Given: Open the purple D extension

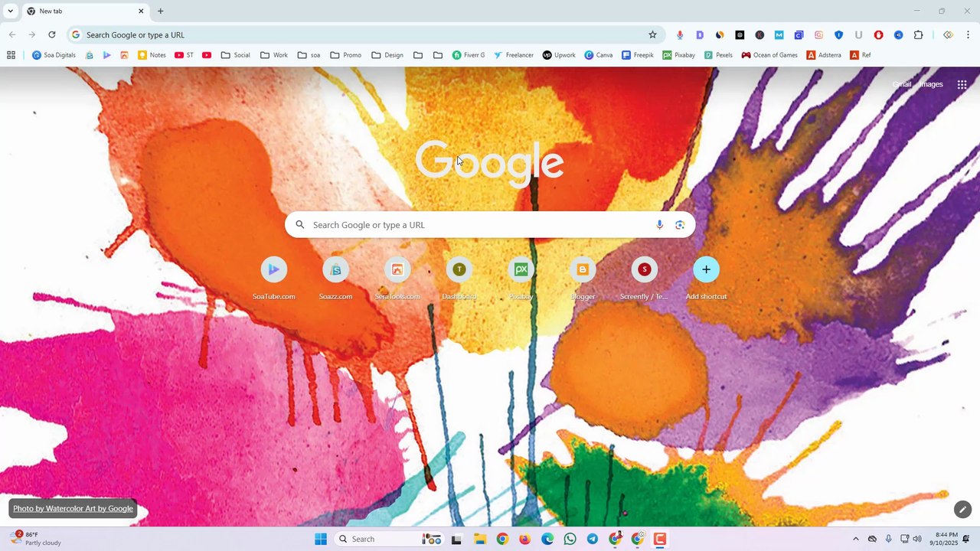Looking at the screenshot, I should pyautogui.click(x=700, y=34).
